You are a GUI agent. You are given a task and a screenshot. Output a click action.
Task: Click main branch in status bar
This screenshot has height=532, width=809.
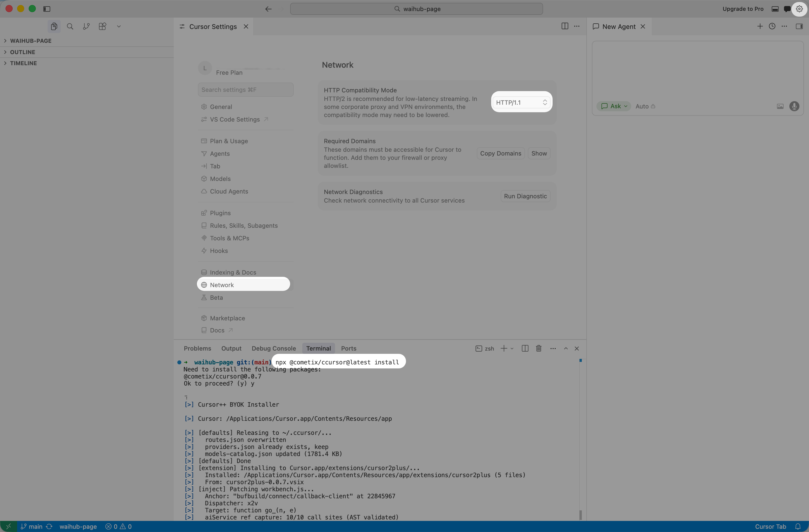32,526
